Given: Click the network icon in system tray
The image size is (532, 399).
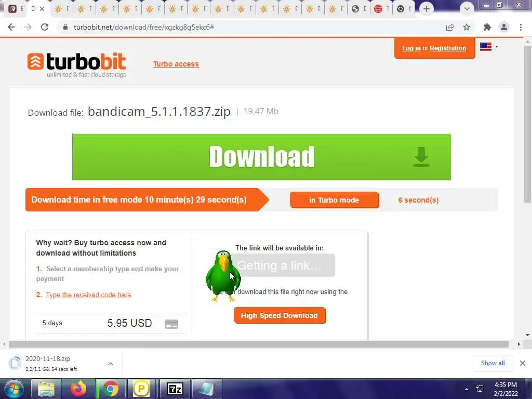Looking at the screenshot, I should coord(480,389).
